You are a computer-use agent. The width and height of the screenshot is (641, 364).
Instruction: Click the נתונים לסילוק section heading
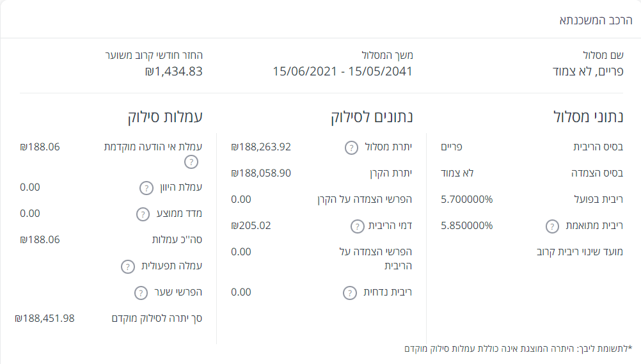(372, 117)
